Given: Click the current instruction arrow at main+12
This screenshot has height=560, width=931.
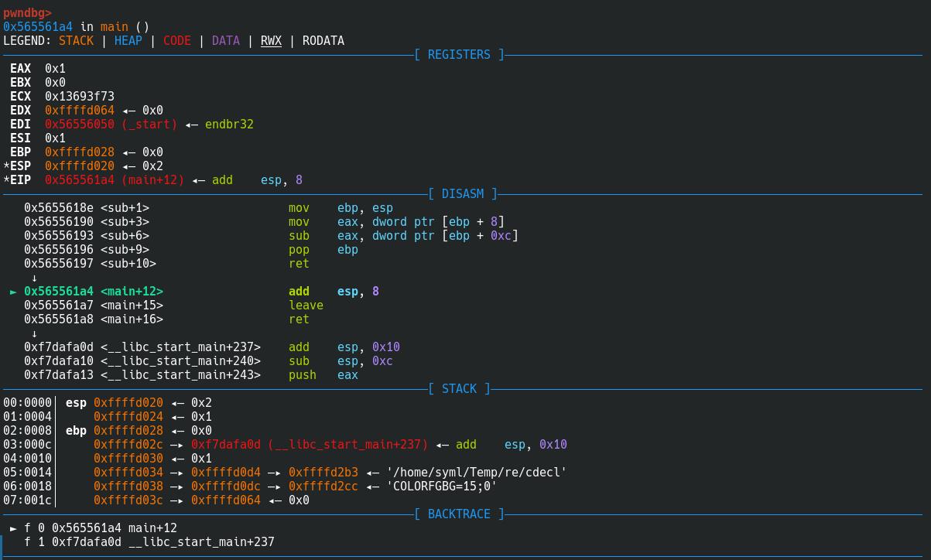Looking at the screenshot, I should pyautogui.click(x=13, y=292).
